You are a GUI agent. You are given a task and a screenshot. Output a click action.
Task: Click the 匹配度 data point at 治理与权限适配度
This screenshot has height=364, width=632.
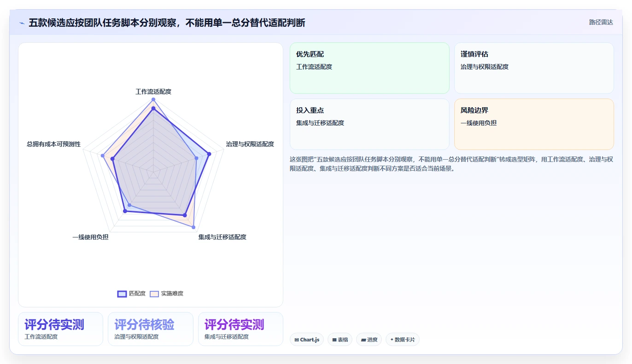[x=210, y=154]
